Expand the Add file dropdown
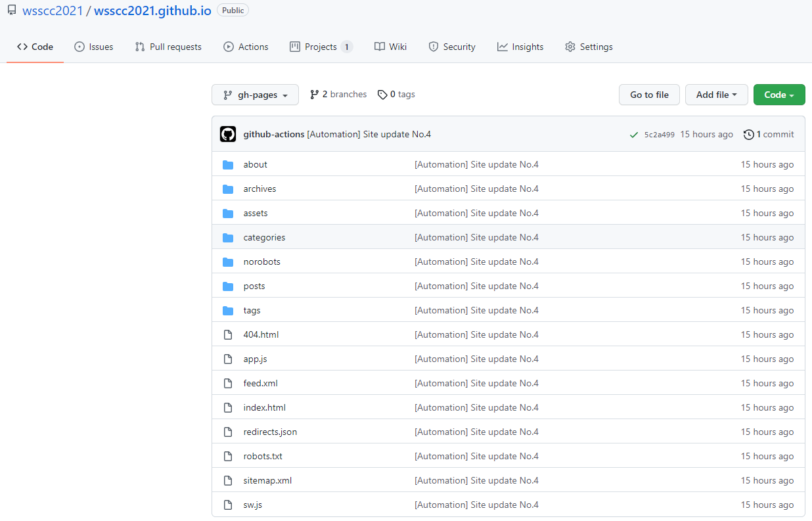 pos(716,95)
